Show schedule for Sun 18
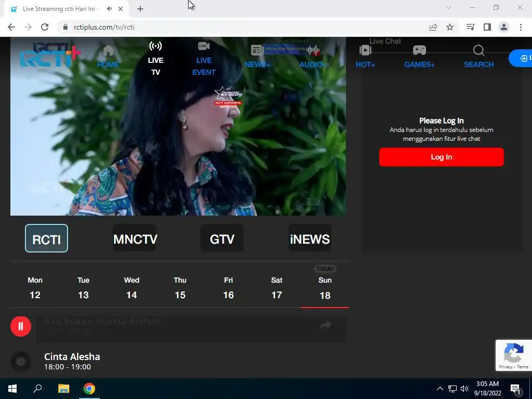 [x=325, y=288]
